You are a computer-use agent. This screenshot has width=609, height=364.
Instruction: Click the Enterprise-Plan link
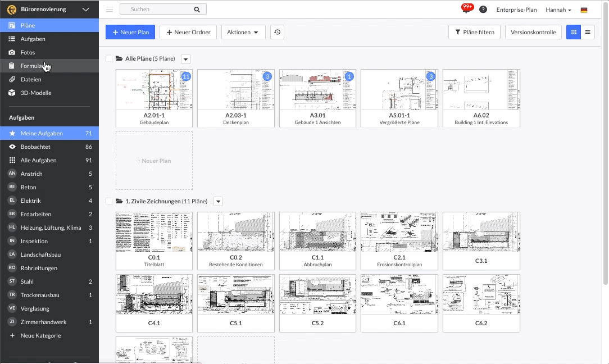pyautogui.click(x=516, y=10)
